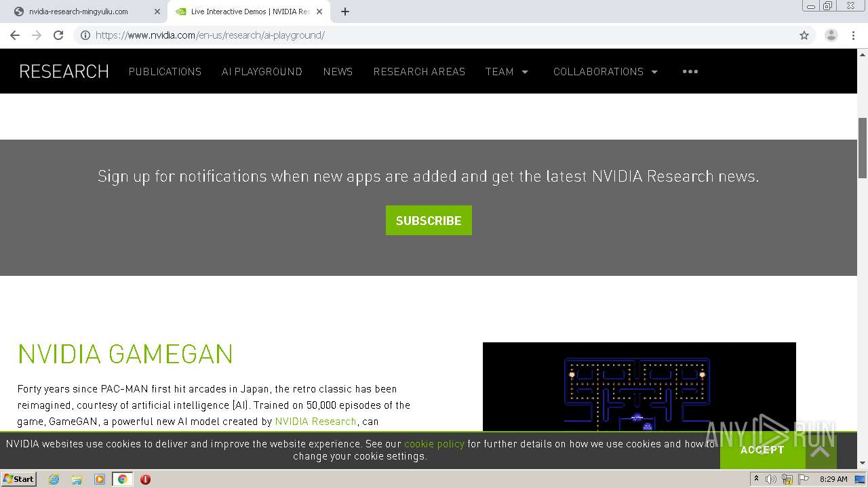The image size is (868, 488).
Task: Show hidden tray icons arrow
Action: click(x=757, y=479)
